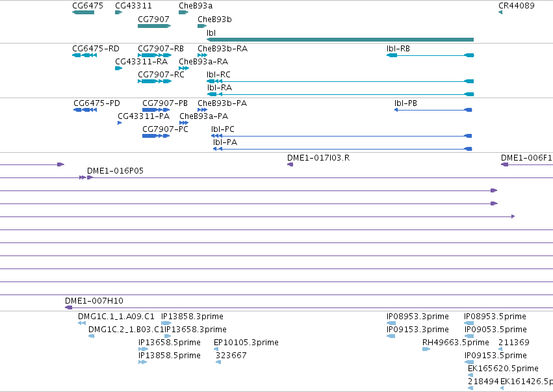Image resolution: width=553 pixels, height=392 pixels.
Task: Click the CG43311-RA transcript glyph
Action: click(x=118, y=68)
